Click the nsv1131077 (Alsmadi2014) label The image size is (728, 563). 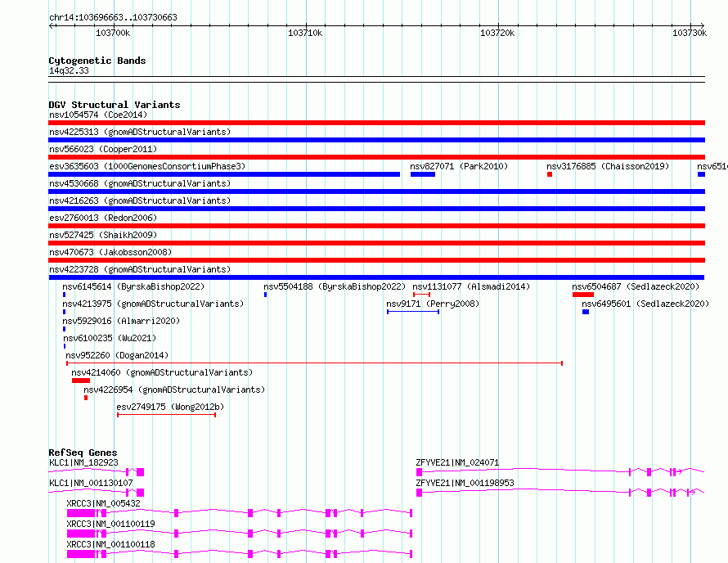[x=471, y=286]
